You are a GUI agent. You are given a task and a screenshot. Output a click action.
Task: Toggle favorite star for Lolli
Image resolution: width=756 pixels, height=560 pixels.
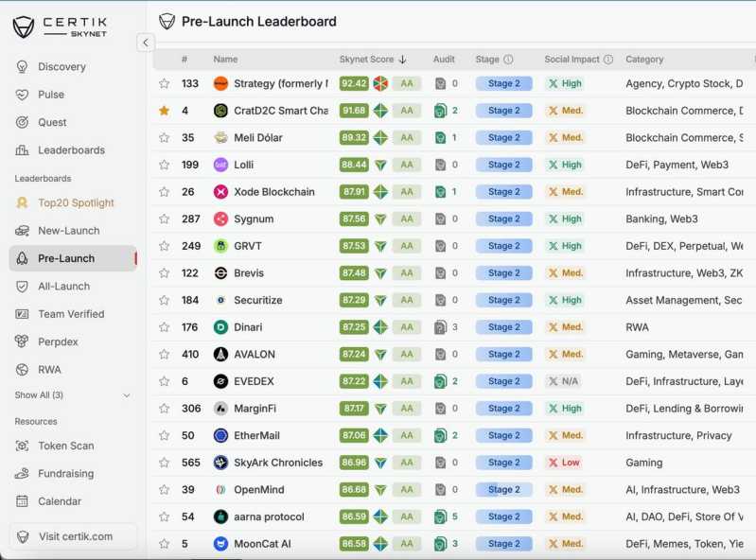[x=165, y=165]
